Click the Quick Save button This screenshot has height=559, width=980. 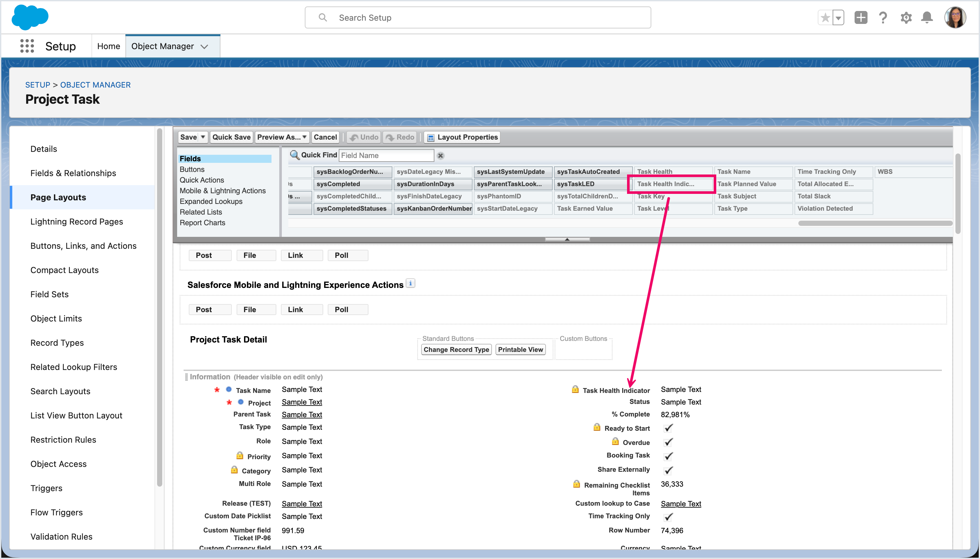pos(231,137)
